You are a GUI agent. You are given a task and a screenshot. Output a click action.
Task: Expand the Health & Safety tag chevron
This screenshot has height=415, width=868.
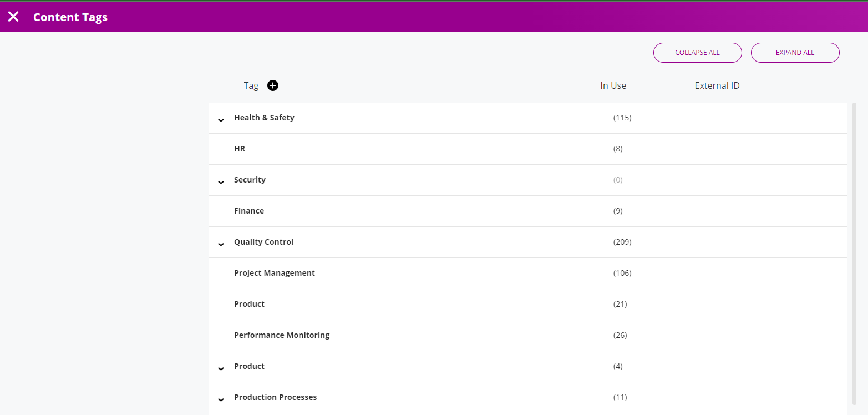point(221,119)
